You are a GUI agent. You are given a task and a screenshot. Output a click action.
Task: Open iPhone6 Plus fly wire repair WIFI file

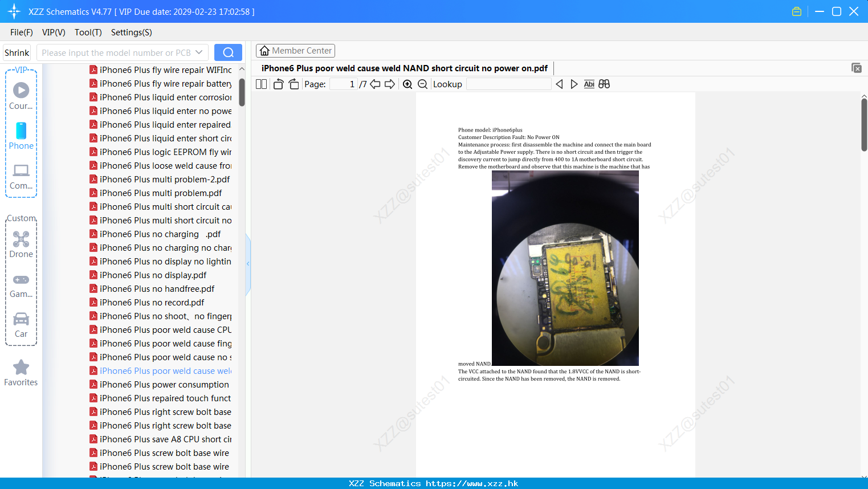[x=161, y=70]
